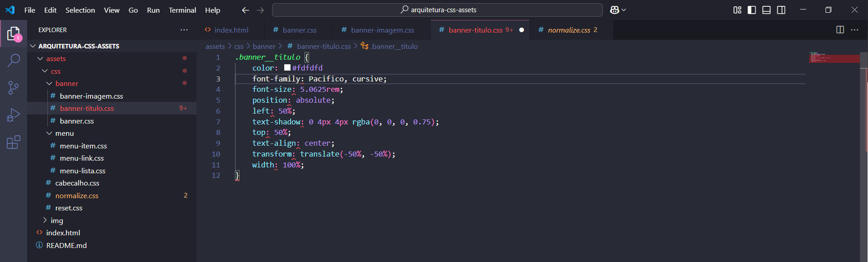Open menu-link.css file

click(112, 158)
